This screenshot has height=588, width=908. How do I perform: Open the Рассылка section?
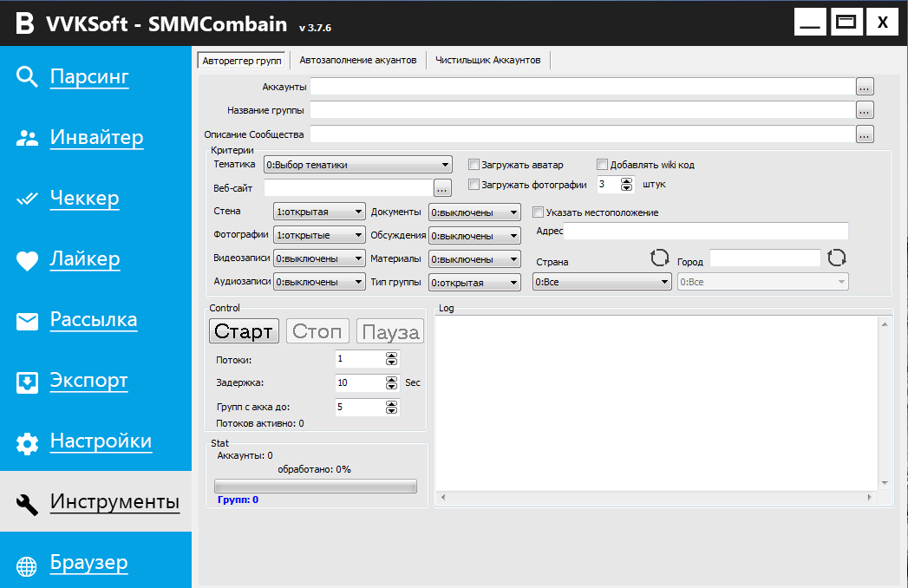pos(94,320)
